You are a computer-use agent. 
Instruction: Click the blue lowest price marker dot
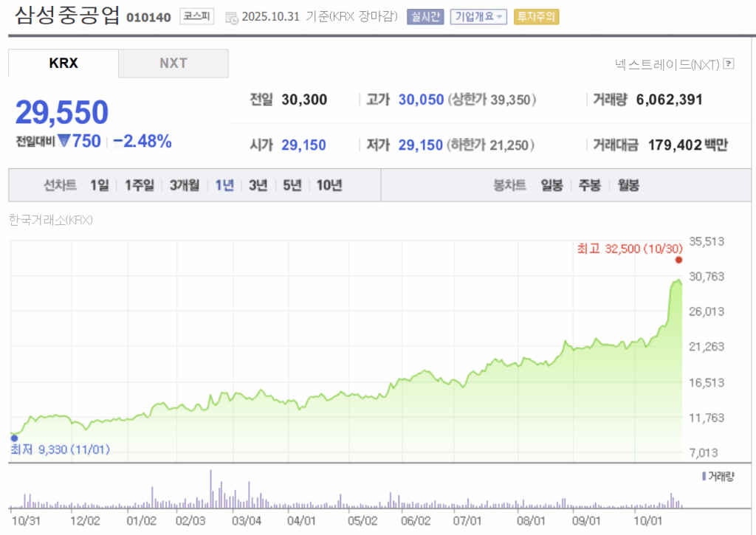tap(14, 438)
